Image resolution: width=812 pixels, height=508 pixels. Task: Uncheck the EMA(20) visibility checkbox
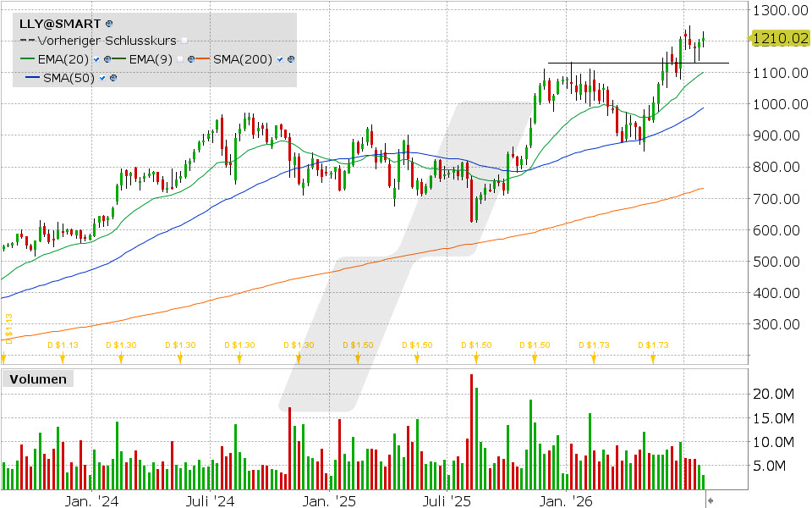coord(96,59)
